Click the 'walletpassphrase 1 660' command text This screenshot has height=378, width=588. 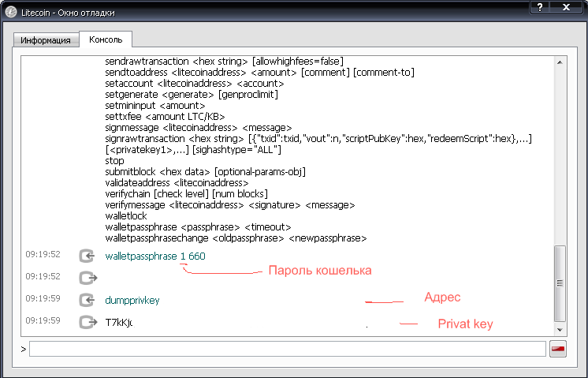tap(154, 256)
